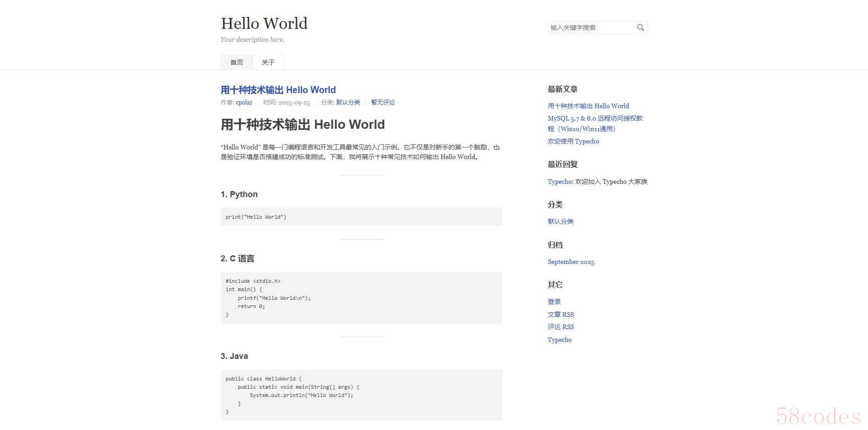
Task: Open the blue post title link 用十种技术输出 Hello World
Action: click(x=278, y=90)
